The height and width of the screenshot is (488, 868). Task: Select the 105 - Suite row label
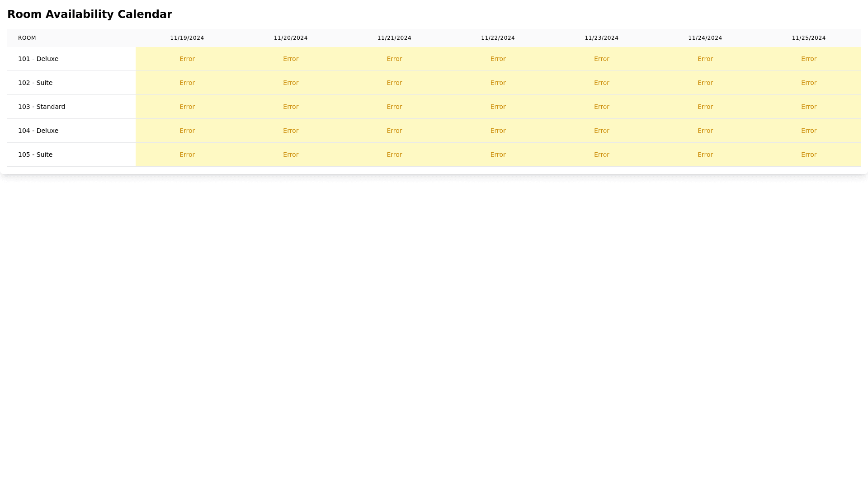click(x=35, y=155)
